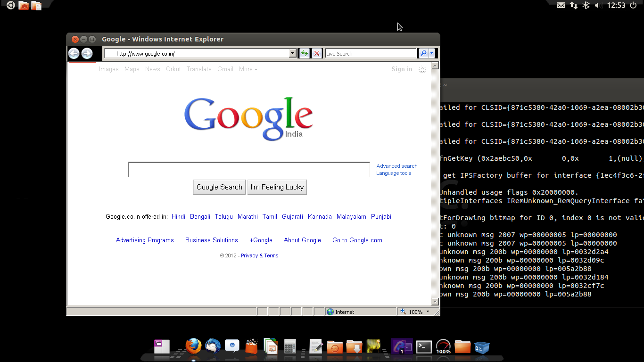The height and width of the screenshot is (362, 644).
Task: Click the I'm Feeling Lucky button
Action: (277, 187)
